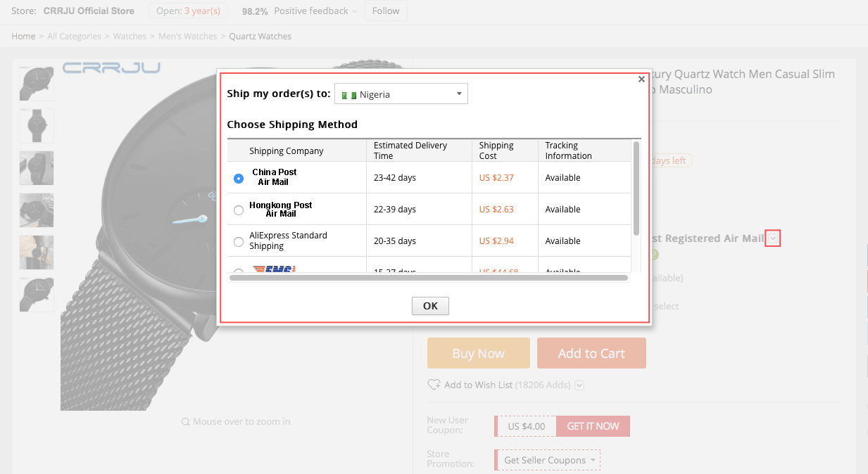The image size is (868, 474).
Task: Open the Nigeria country dropdown
Action: click(x=401, y=94)
